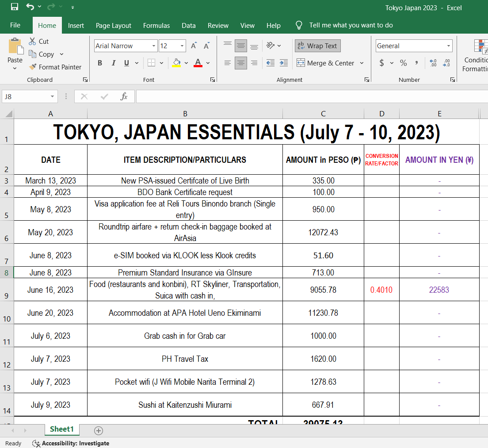Toggle center horizontal alignment
The width and height of the screenshot is (488, 448).
240,63
